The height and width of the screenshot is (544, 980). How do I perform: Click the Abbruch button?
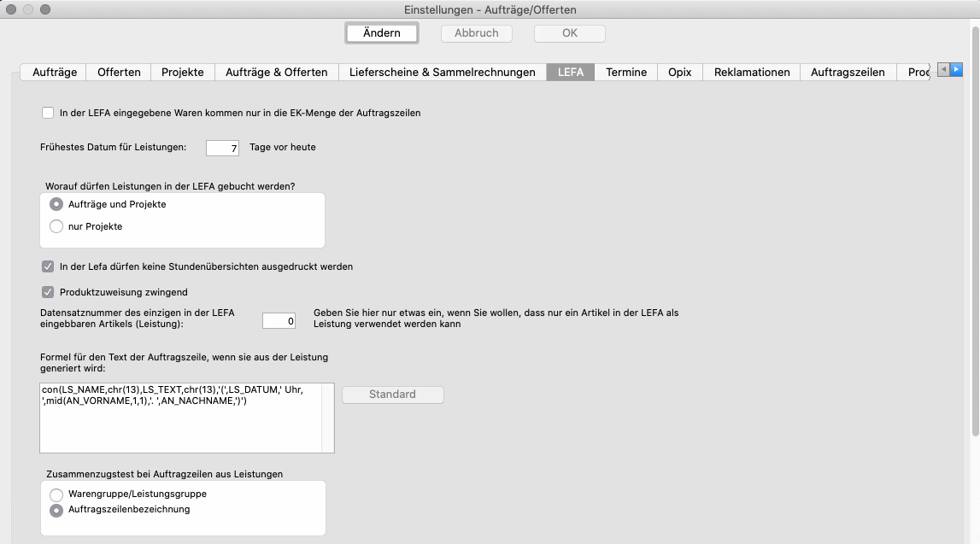click(x=476, y=33)
